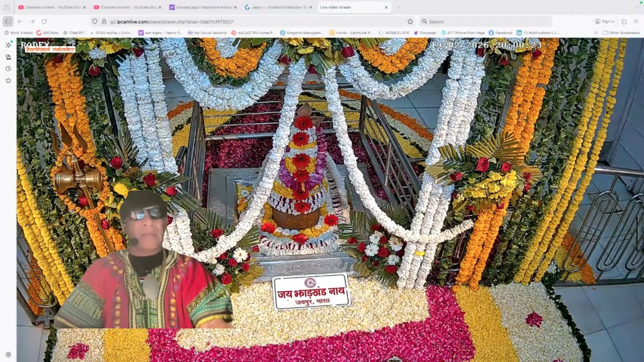Open bookmarks sidebar star icon
Image resolution: width=644 pixels, height=362 pixels.
pyautogui.click(x=8, y=80)
